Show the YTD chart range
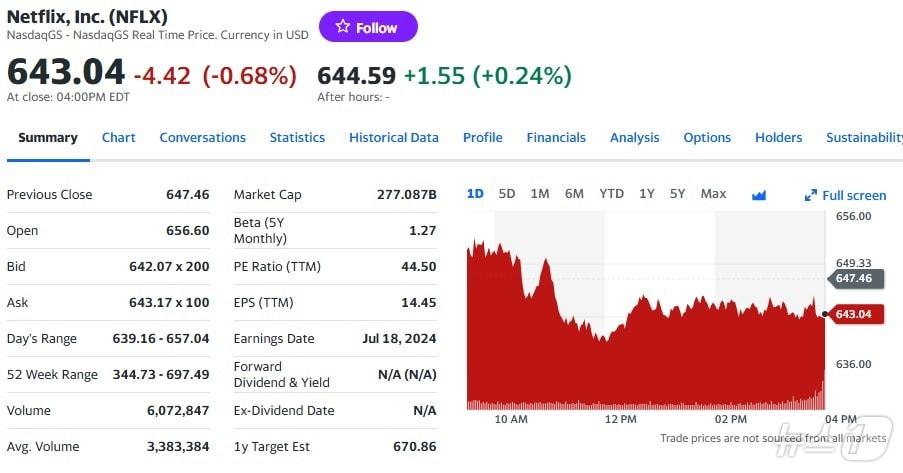The height and width of the screenshot is (473, 903). pyautogui.click(x=611, y=194)
